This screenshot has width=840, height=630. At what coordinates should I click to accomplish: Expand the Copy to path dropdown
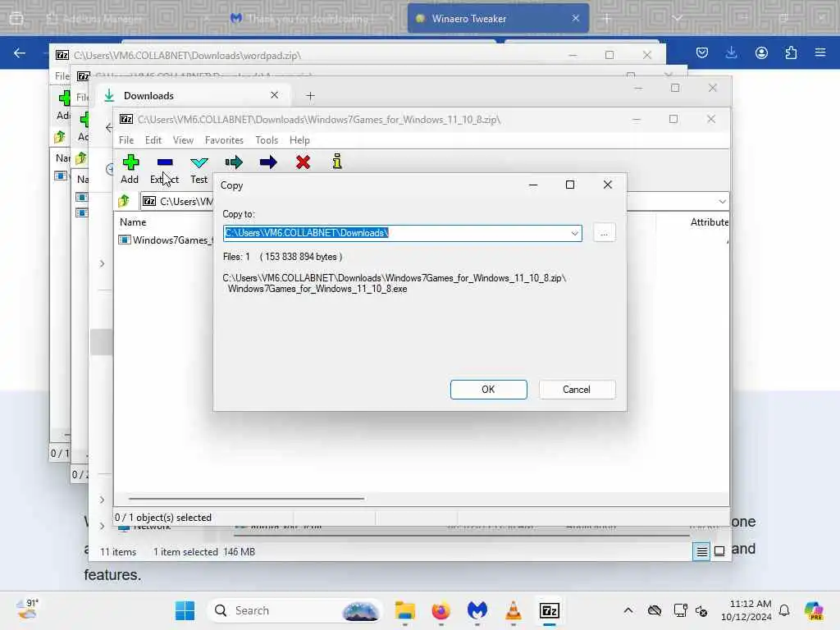[574, 233]
